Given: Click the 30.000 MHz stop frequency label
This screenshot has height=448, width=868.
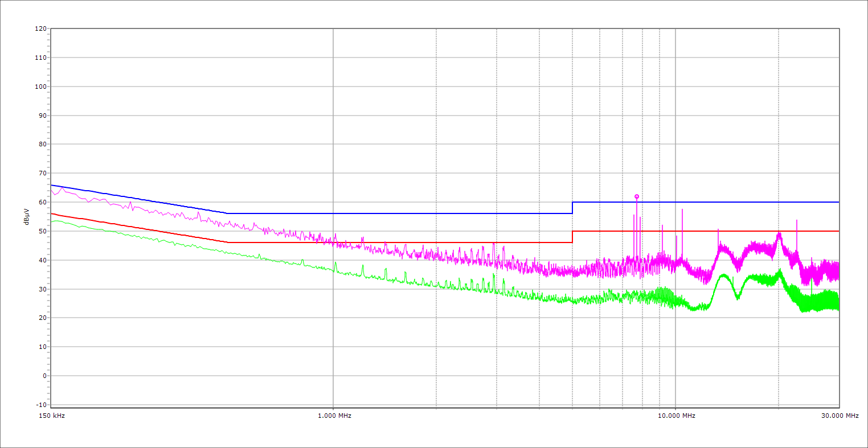Looking at the screenshot, I should point(840,416).
